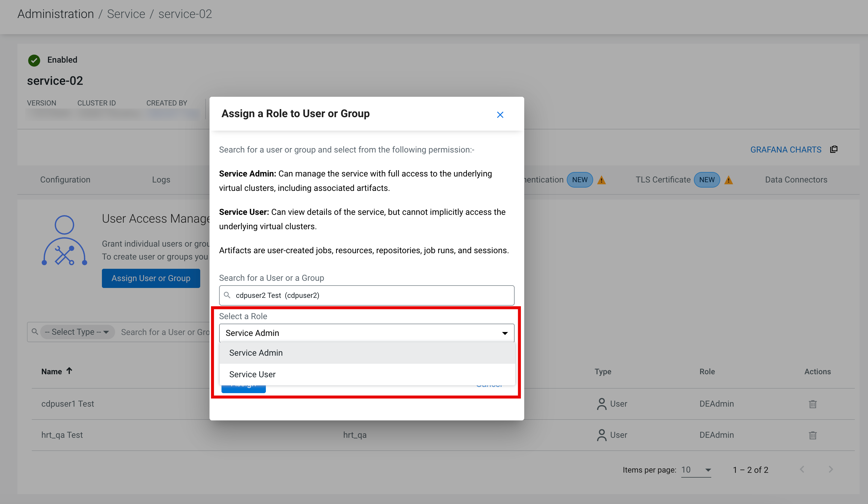Delete hrt_qa Test user role assignment
The image size is (868, 504).
(x=813, y=435)
